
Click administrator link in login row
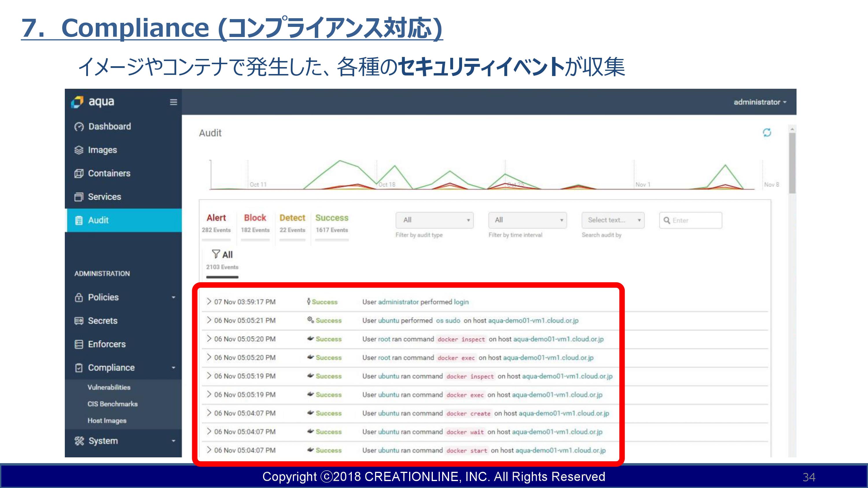[398, 302]
